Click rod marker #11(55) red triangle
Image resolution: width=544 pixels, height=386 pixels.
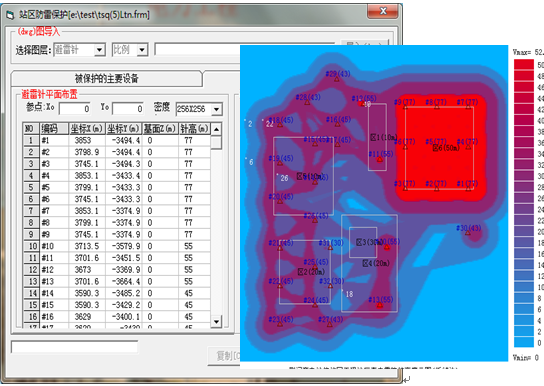[380, 159]
